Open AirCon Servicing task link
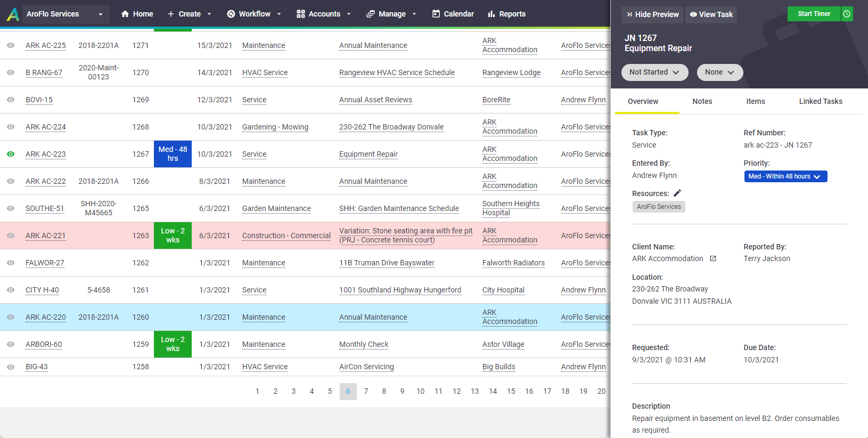Viewport: 868px width, 438px height. (x=366, y=367)
